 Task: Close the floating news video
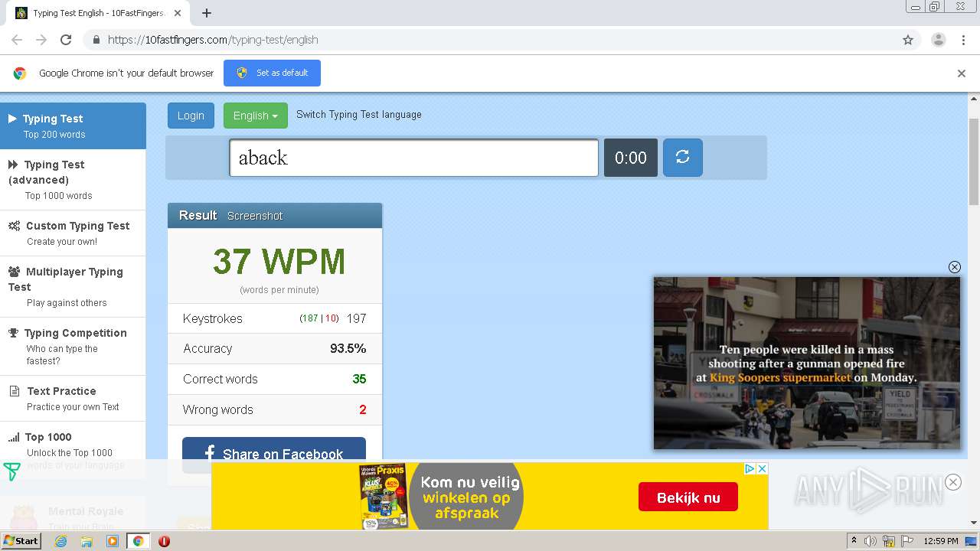point(954,267)
